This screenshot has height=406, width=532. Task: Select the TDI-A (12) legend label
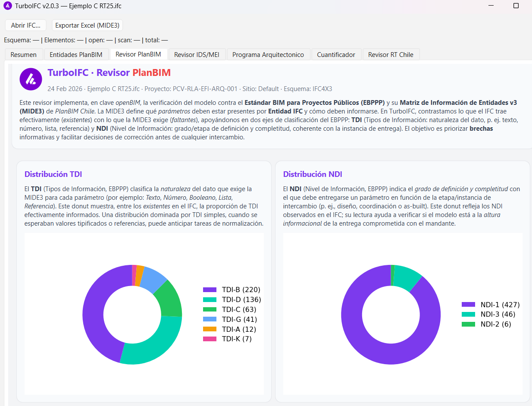239,329
